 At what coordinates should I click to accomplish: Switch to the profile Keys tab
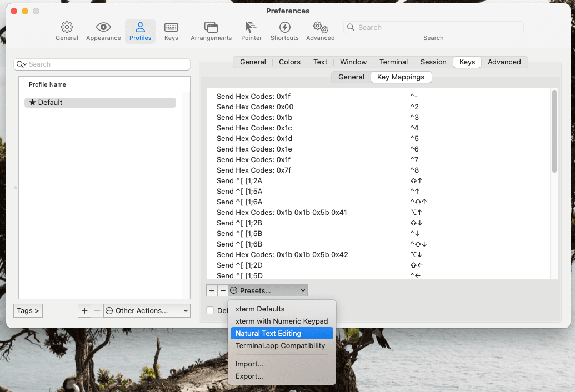click(x=467, y=62)
